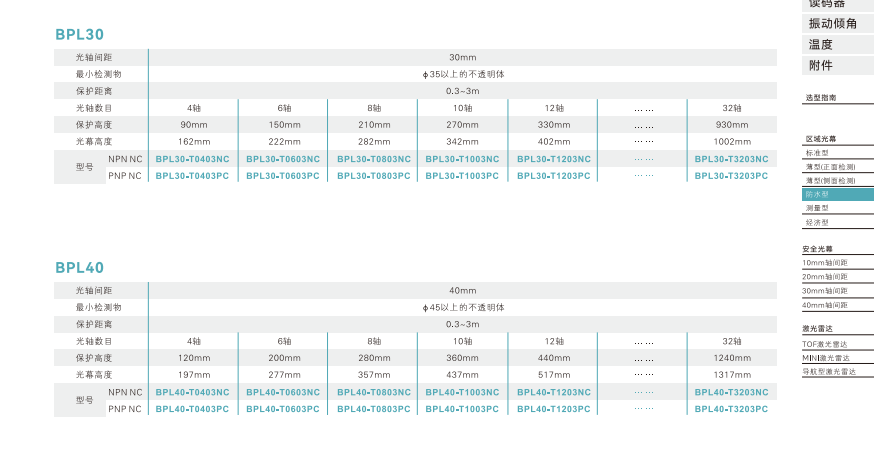The image size is (874, 449).
Task: Select TOF激光雷达 in the sidebar
Action: (x=826, y=344)
